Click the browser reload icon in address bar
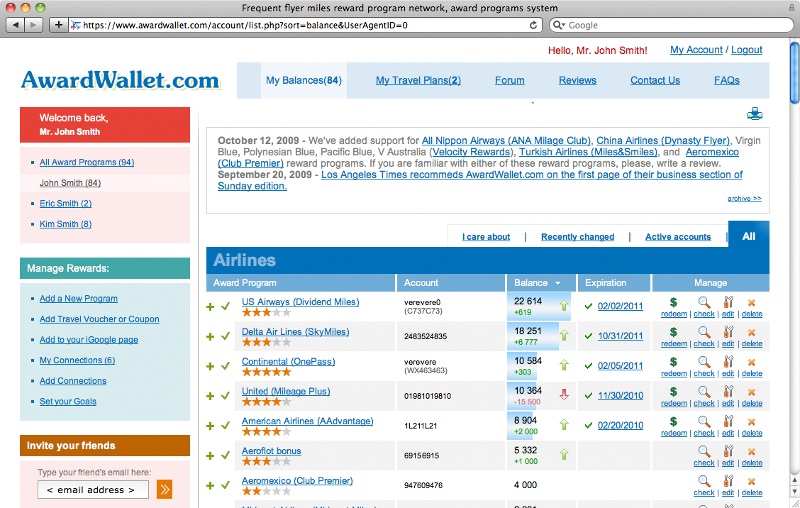Screen dimensions: 800x508 (533, 25)
